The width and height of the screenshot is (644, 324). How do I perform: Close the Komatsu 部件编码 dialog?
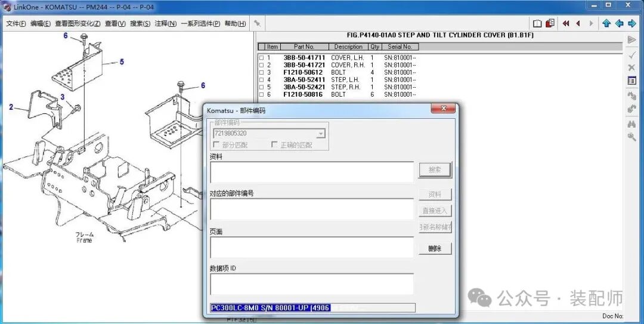(x=443, y=109)
